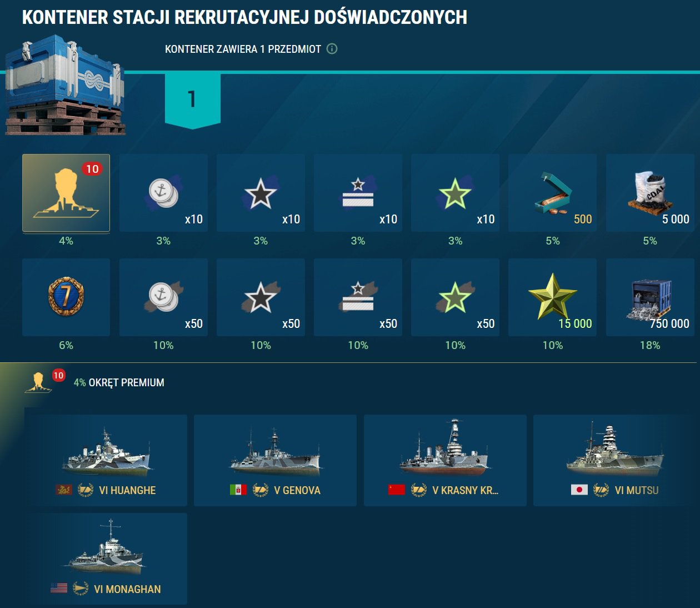The image size is (700, 608).
Task: Open the V Genova ship card
Action: 275,460
